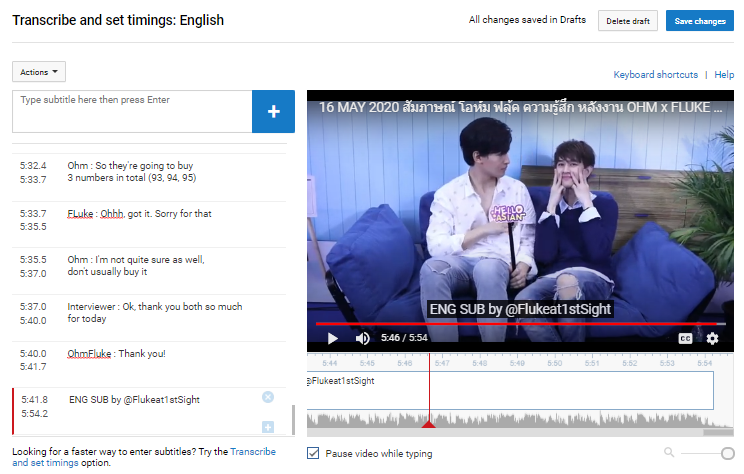Click the video title overlay text
This screenshot has width=744, height=474.
(x=520, y=107)
